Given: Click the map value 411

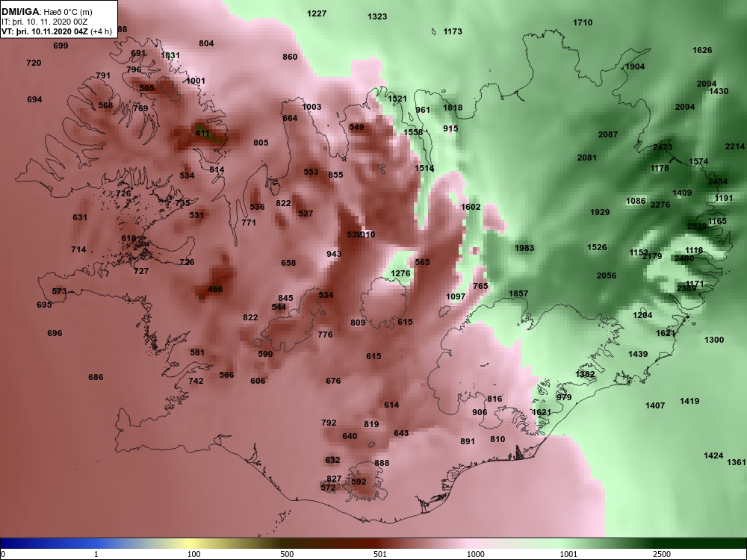Looking at the screenshot, I should [x=202, y=133].
